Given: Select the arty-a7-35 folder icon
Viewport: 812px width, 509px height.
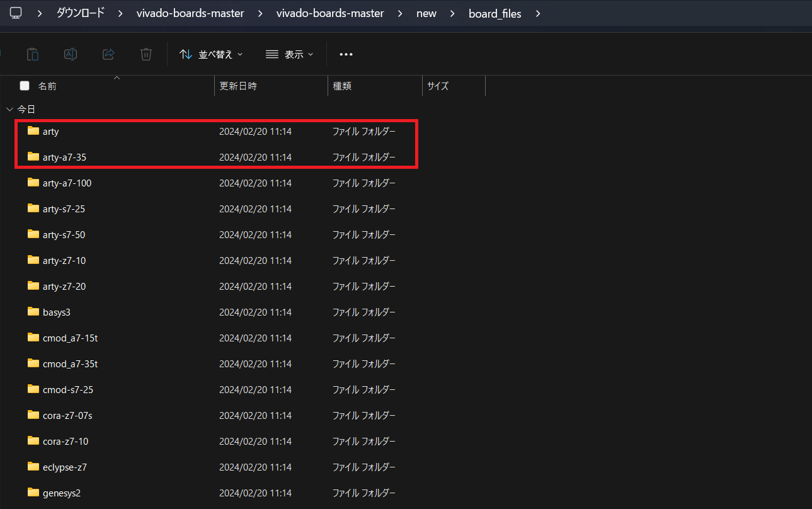Looking at the screenshot, I should 33,157.
